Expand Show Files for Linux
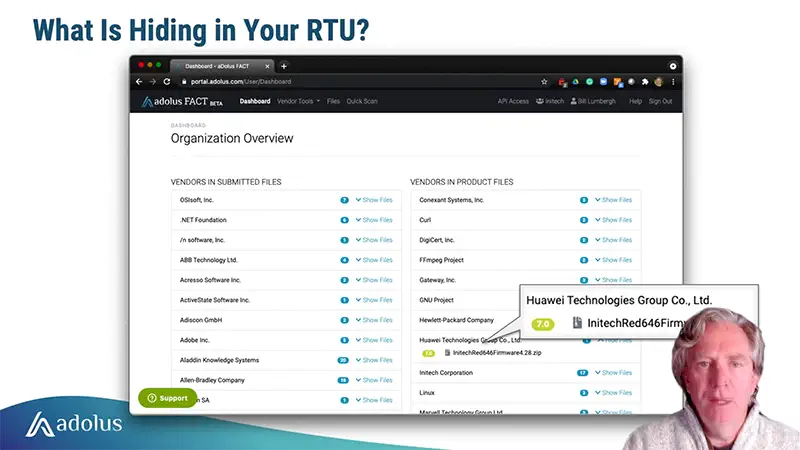The image size is (800, 450). coord(613,393)
